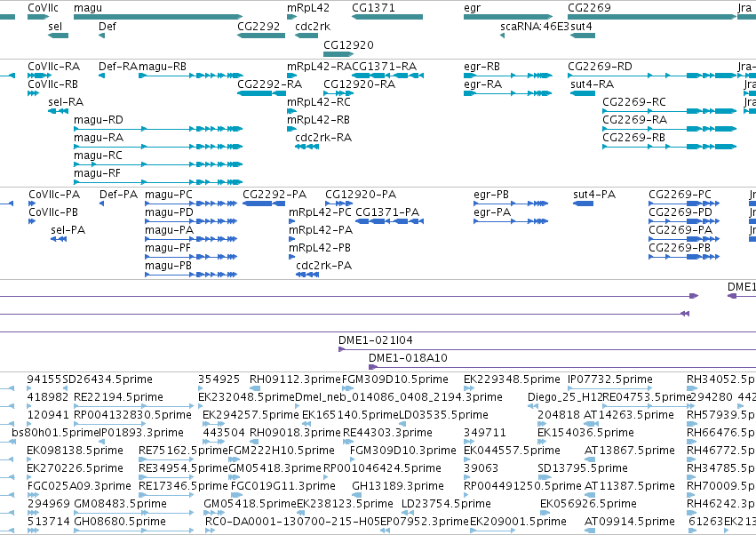Select EST EK098138.5prime
756x535 pixels.
(x=75, y=451)
